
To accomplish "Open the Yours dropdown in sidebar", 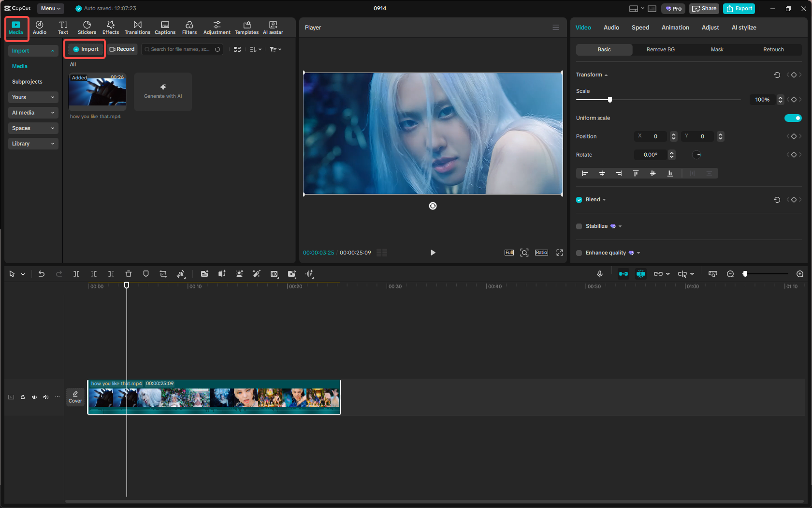I will point(33,97).
